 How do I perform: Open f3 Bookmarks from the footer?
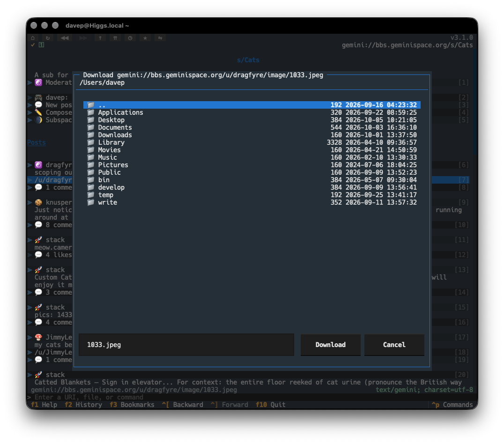(132, 405)
